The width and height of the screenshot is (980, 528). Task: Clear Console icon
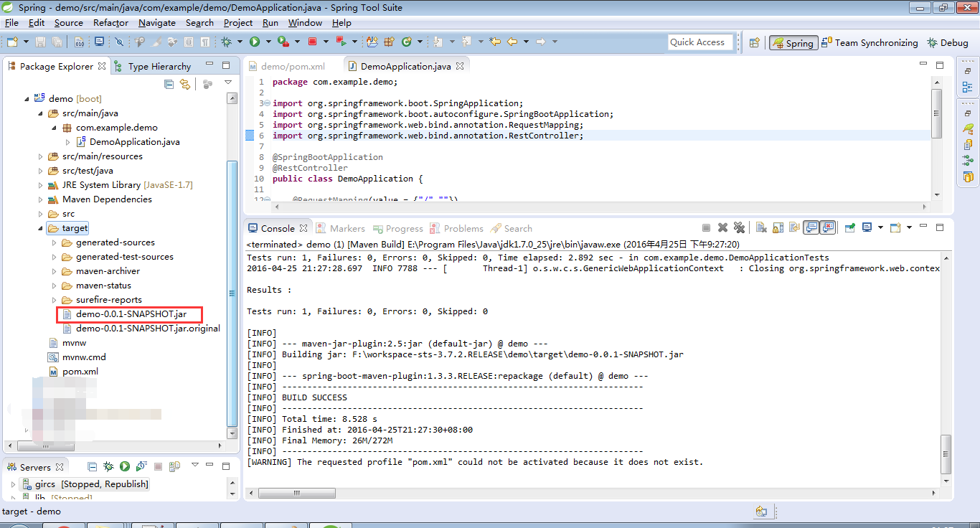tap(761, 227)
